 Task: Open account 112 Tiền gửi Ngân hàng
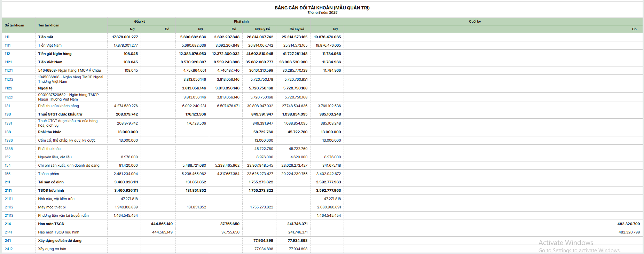click(x=7, y=54)
